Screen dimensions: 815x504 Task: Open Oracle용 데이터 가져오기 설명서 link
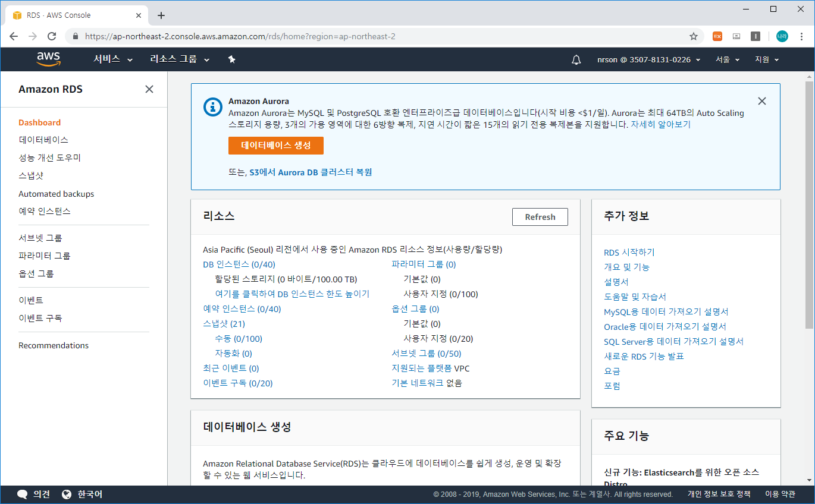pyautogui.click(x=665, y=327)
